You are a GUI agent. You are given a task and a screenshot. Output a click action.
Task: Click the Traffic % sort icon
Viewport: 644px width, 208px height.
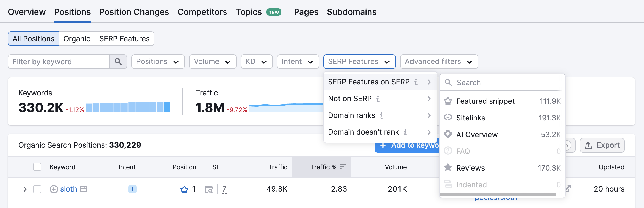pos(343,167)
